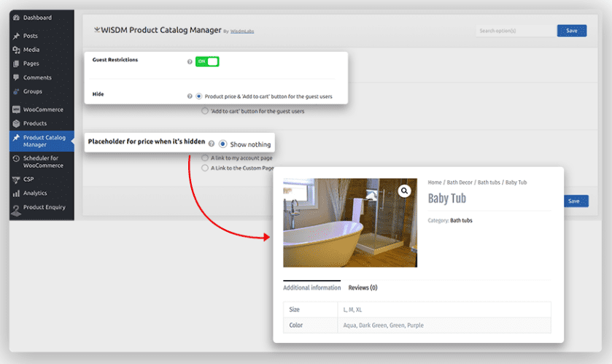Open the Bath tubs category link

pyautogui.click(x=461, y=220)
